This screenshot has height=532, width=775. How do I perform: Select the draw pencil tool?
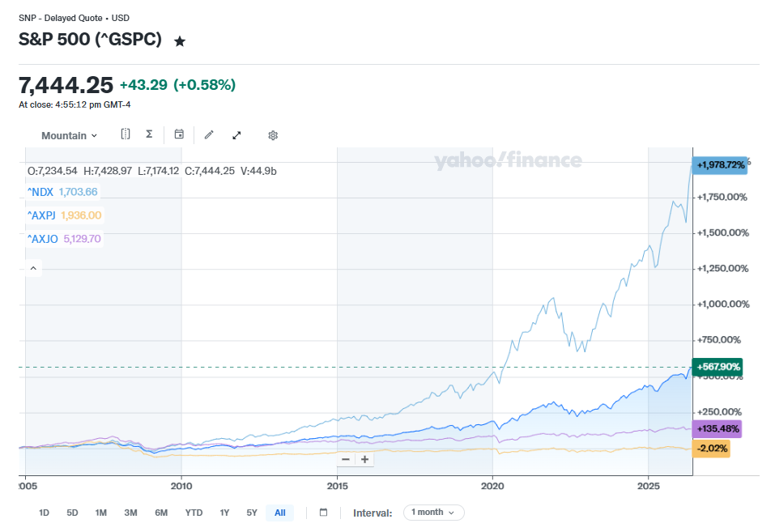point(209,134)
